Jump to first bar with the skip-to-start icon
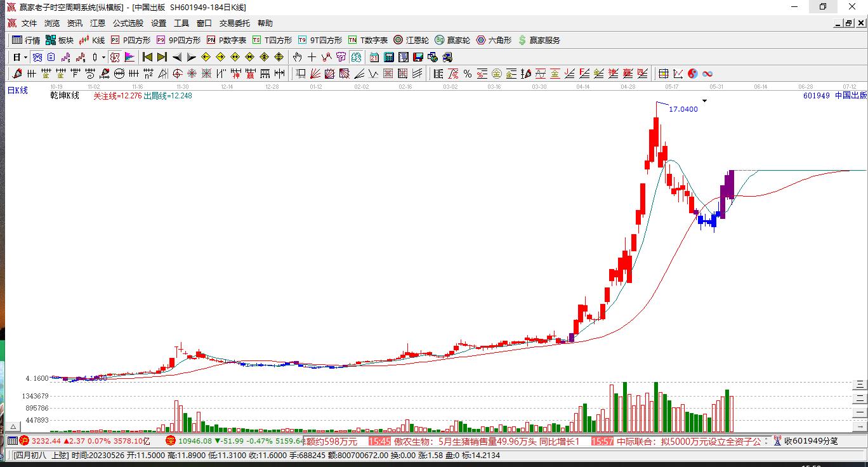868x467 pixels. pyautogui.click(x=147, y=57)
